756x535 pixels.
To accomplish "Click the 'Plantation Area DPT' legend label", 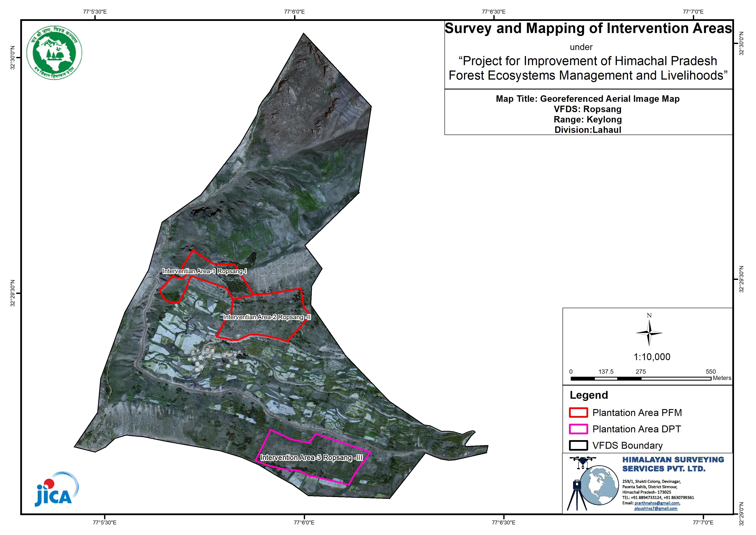I will [x=636, y=429].
